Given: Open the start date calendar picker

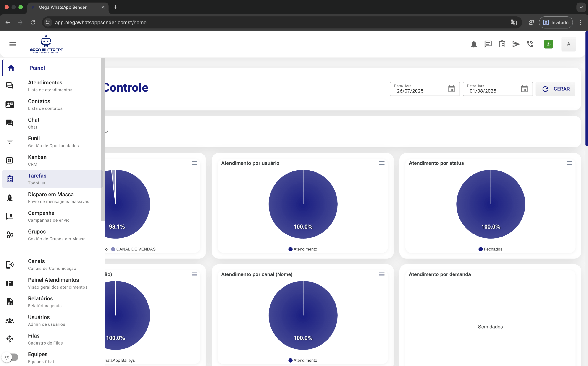Looking at the screenshot, I should click(x=451, y=89).
